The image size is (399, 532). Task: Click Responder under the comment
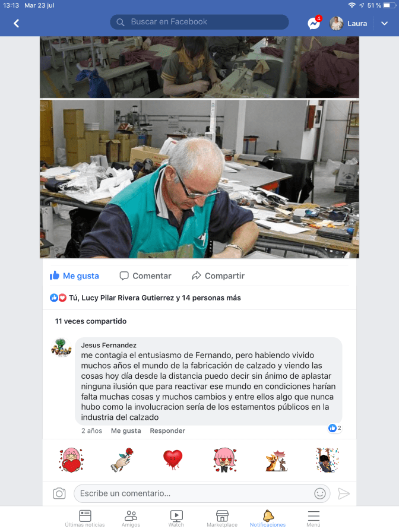(x=167, y=430)
